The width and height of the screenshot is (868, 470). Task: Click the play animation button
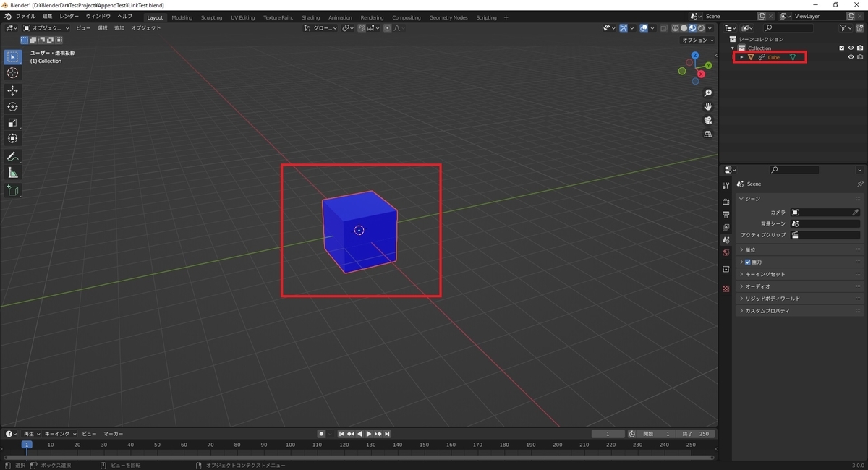(x=369, y=434)
